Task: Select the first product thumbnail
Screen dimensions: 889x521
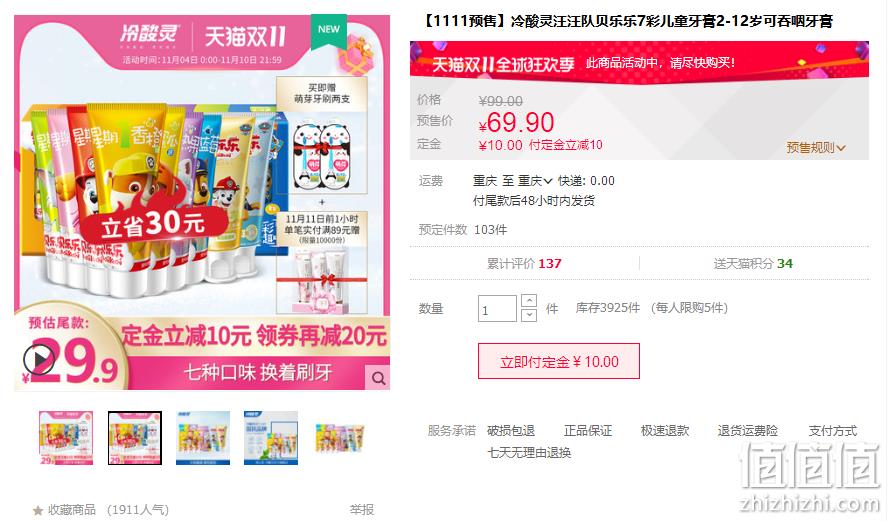Action: click(66, 438)
